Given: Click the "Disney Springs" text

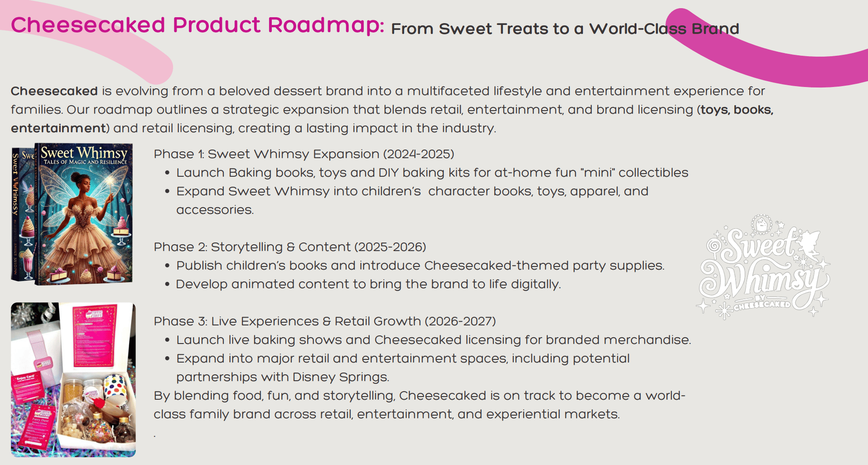Looking at the screenshot, I should point(340,377).
